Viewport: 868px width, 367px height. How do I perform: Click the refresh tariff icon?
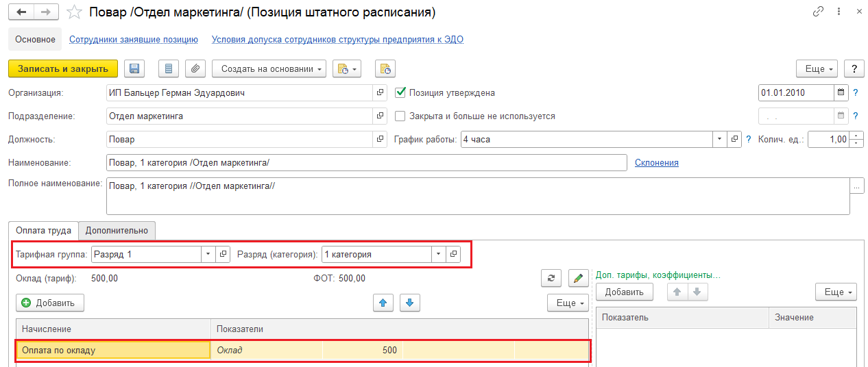(551, 278)
